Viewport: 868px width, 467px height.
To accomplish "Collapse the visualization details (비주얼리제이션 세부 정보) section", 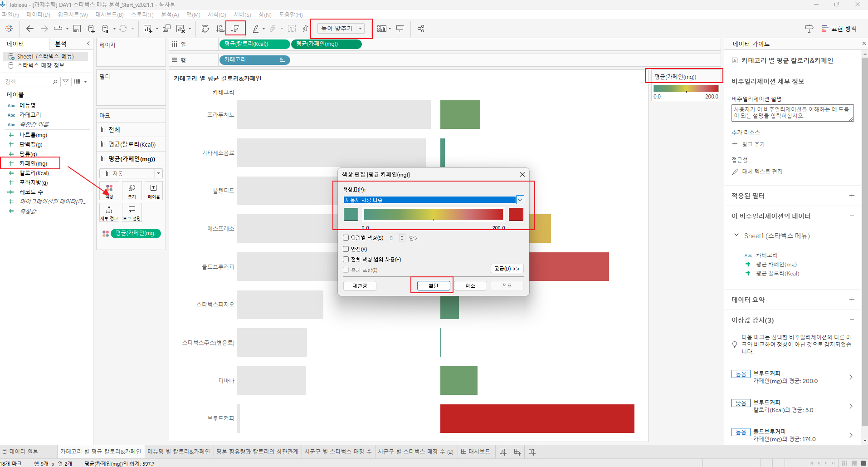I will pos(852,81).
